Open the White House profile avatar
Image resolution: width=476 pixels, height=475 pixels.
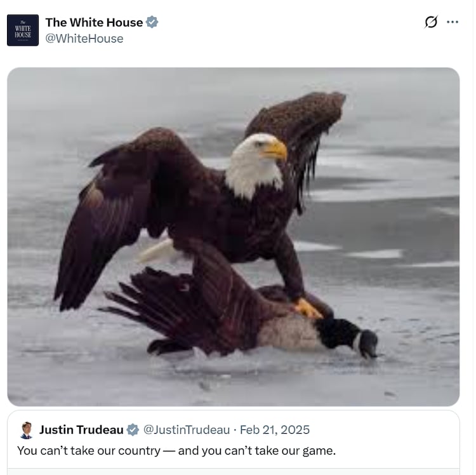click(23, 30)
